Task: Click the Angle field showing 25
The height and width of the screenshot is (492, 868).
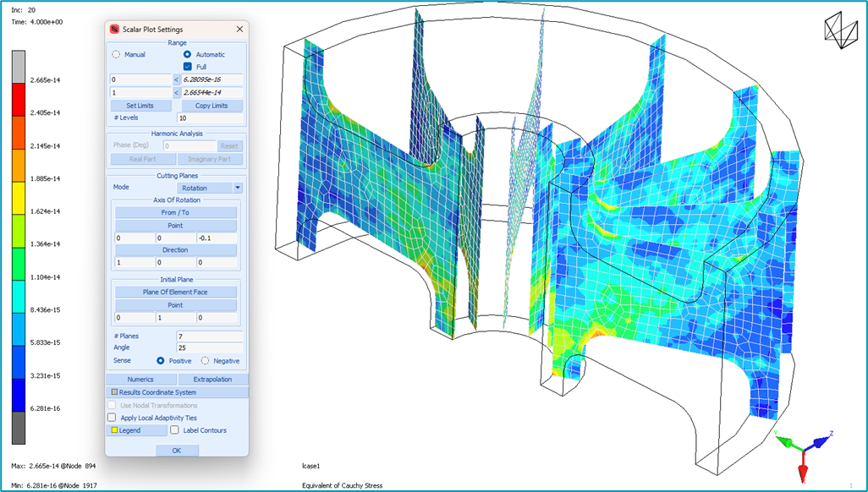Action: pyautogui.click(x=210, y=347)
